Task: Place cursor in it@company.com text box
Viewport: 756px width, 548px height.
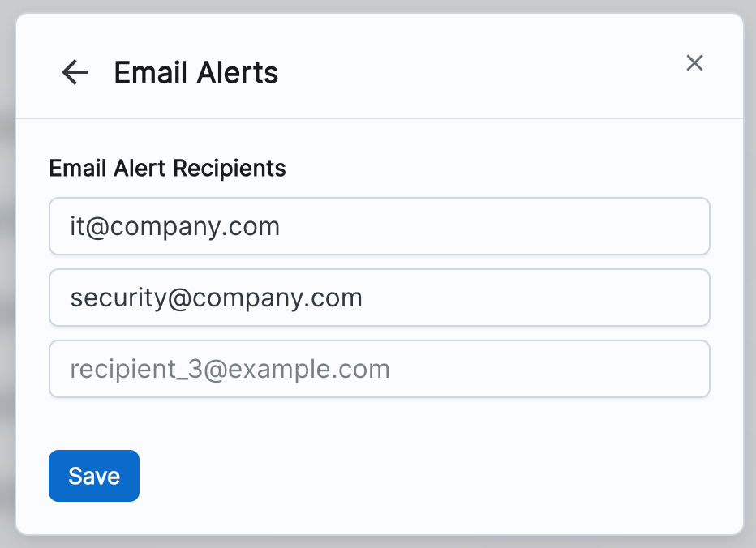Action: pos(379,226)
